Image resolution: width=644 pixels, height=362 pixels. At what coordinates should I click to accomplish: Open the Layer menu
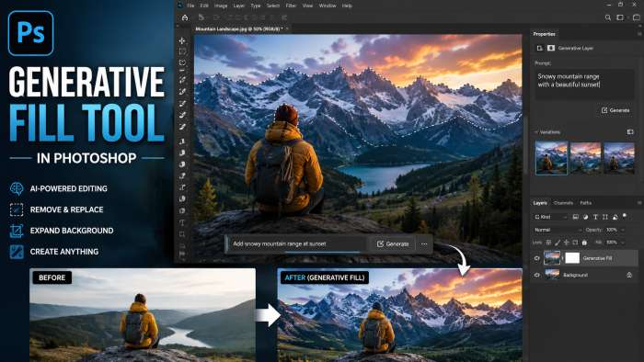click(x=238, y=6)
